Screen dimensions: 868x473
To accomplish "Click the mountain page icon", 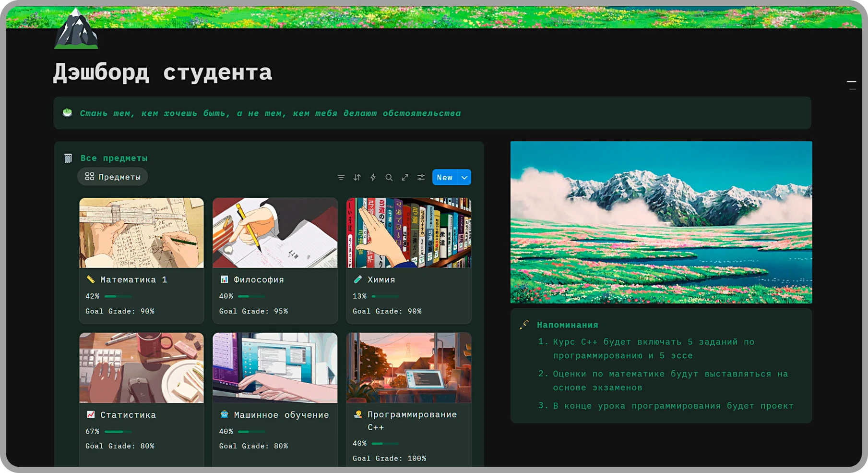I will pyautogui.click(x=76, y=30).
